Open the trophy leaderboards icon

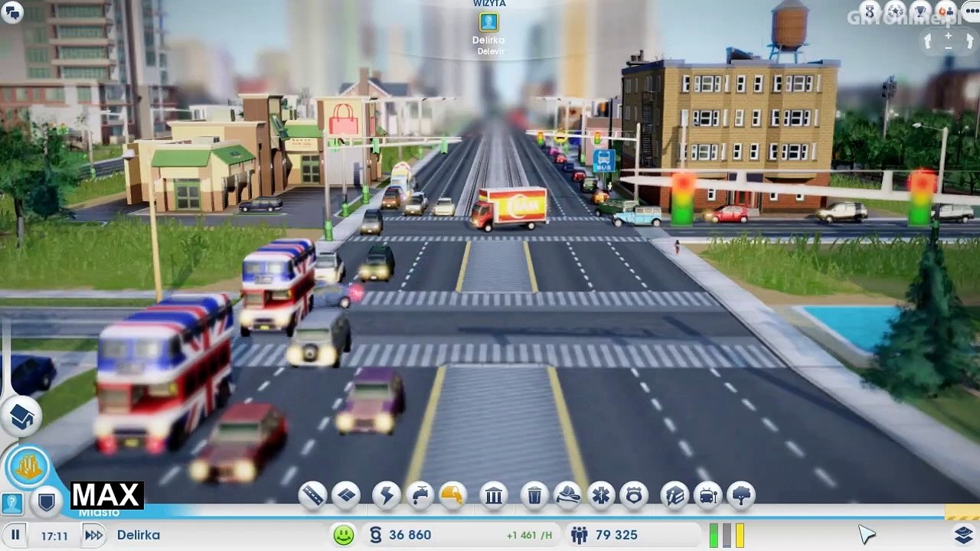[920, 11]
